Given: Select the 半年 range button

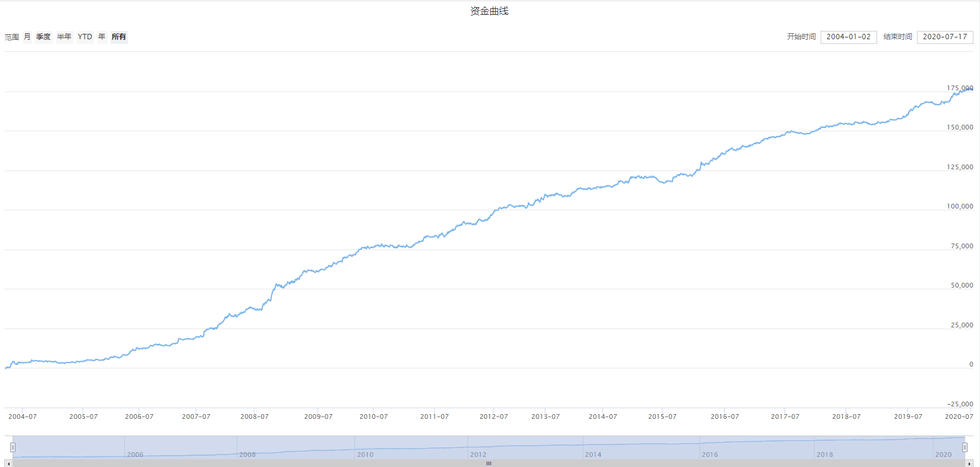Looking at the screenshot, I should point(64,37).
